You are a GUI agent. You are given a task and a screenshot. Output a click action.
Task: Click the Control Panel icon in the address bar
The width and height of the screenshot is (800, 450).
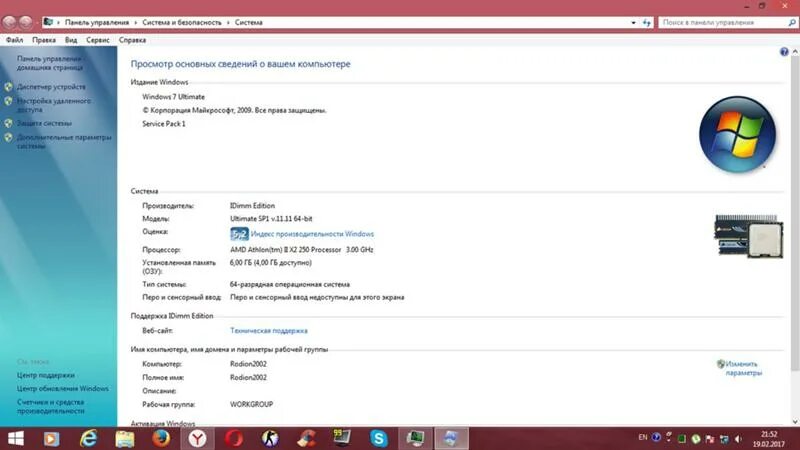pyautogui.click(x=48, y=22)
